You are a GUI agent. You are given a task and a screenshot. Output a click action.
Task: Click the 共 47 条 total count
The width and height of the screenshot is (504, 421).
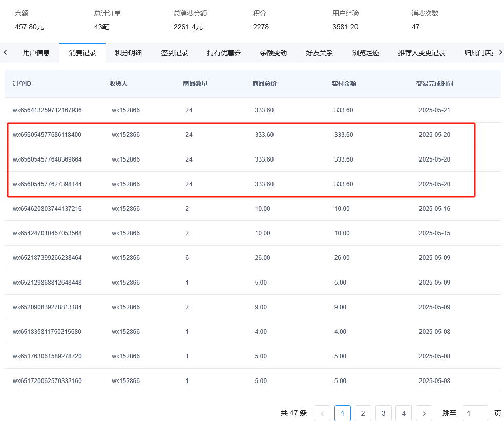click(293, 413)
